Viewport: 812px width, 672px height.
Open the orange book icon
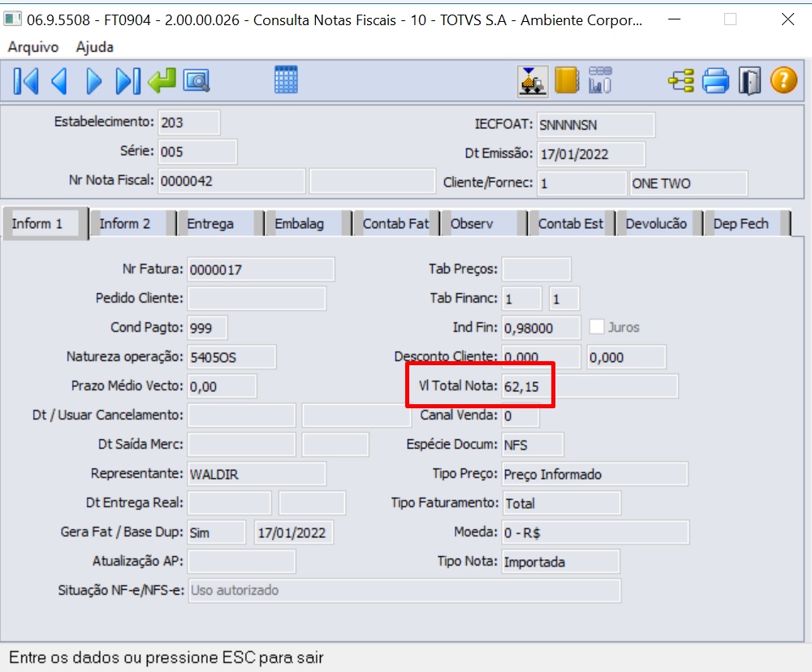[567, 80]
